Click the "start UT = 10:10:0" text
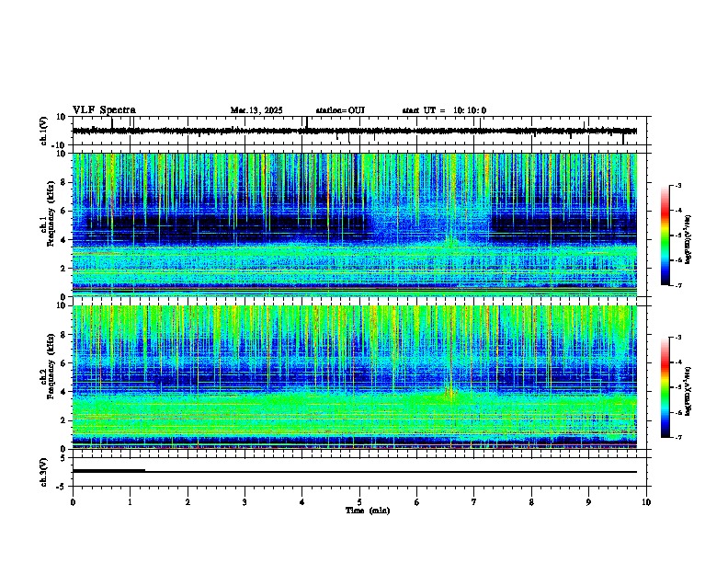The width and height of the screenshot is (728, 563). pyautogui.click(x=444, y=110)
